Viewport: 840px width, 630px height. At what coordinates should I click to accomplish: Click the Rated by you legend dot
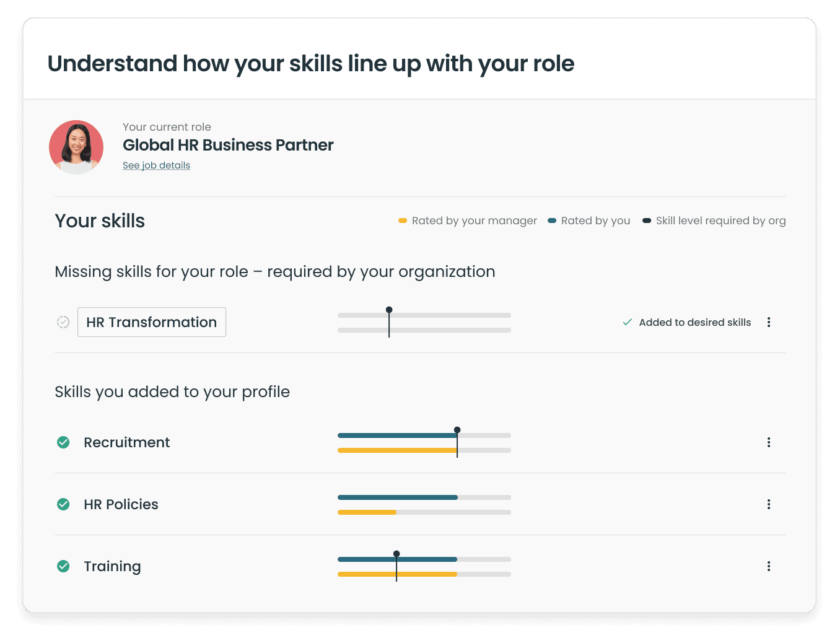pos(552,221)
